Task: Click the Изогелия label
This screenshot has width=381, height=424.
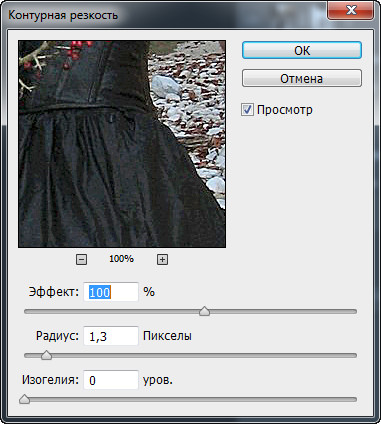Action: 50,380
